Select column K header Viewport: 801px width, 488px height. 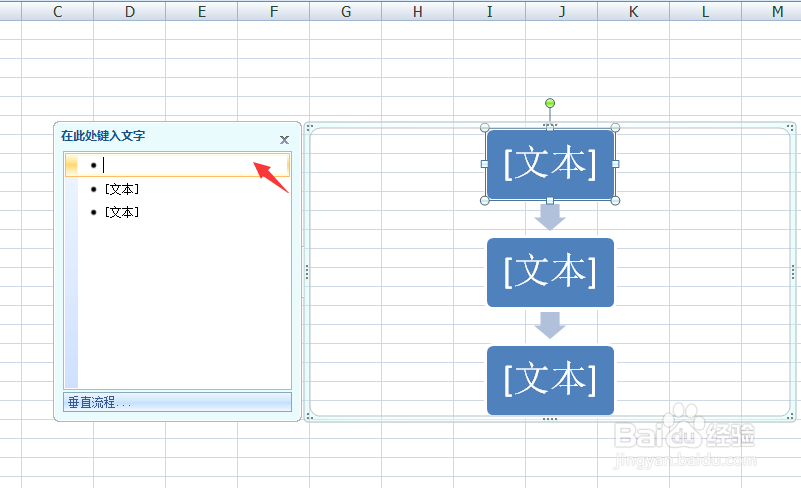click(x=633, y=11)
